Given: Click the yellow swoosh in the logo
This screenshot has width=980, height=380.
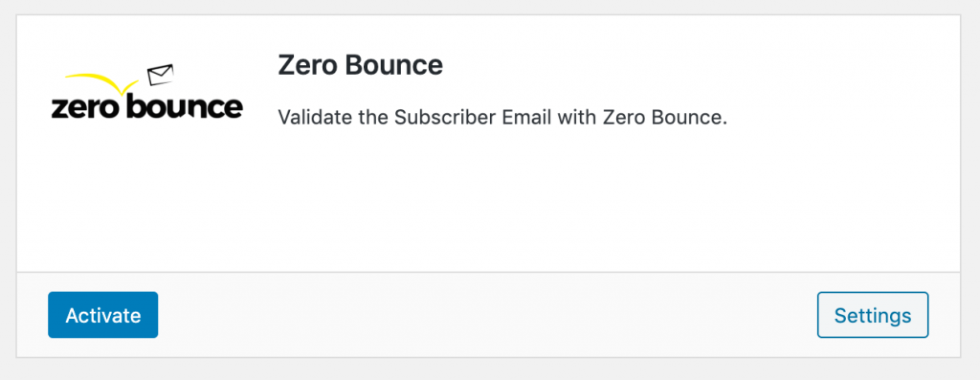Looking at the screenshot, I should [x=101, y=83].
